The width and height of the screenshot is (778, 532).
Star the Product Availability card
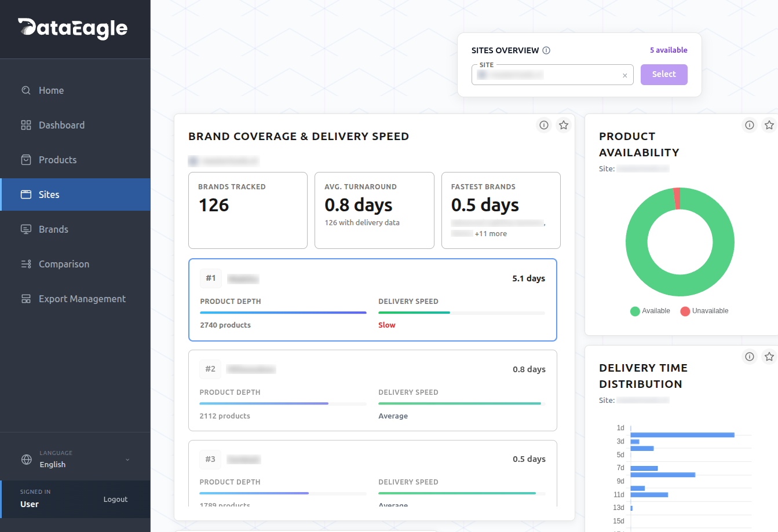(x=769, y=125)
